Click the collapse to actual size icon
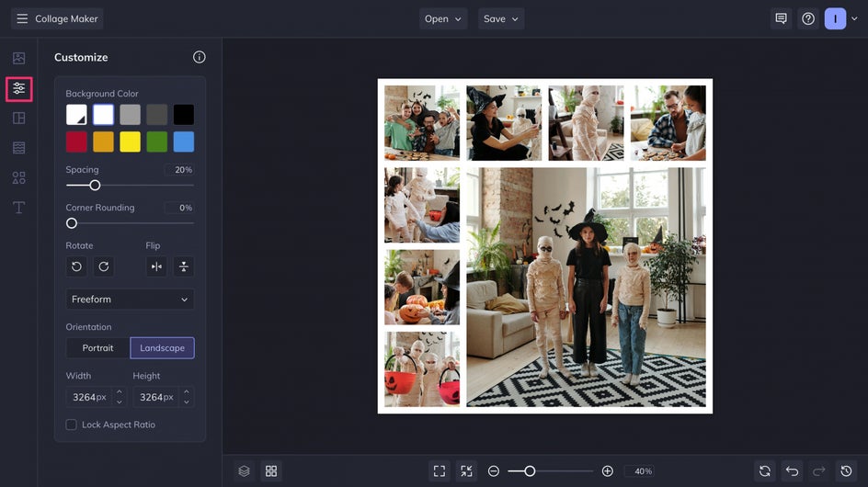 [467, 471]
